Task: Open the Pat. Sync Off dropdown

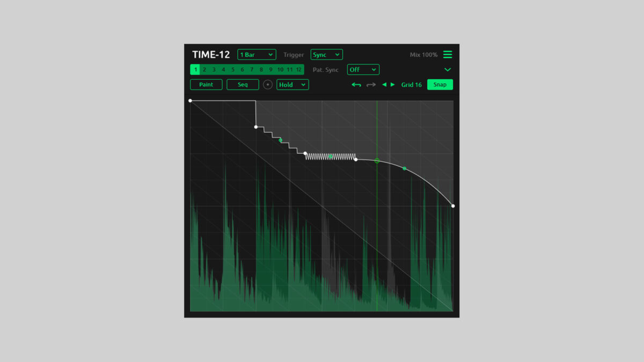Action: [x=363, y=69]
